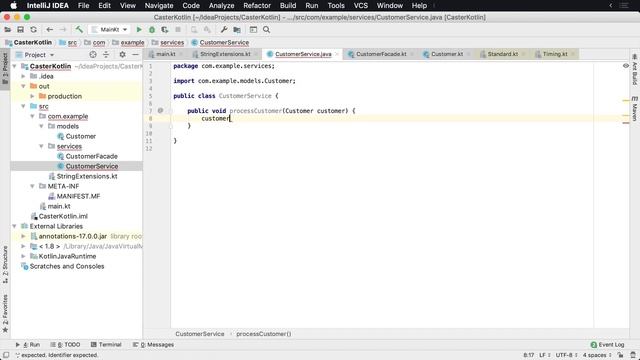Collapse the META-INF folder

tap(32, 186)
